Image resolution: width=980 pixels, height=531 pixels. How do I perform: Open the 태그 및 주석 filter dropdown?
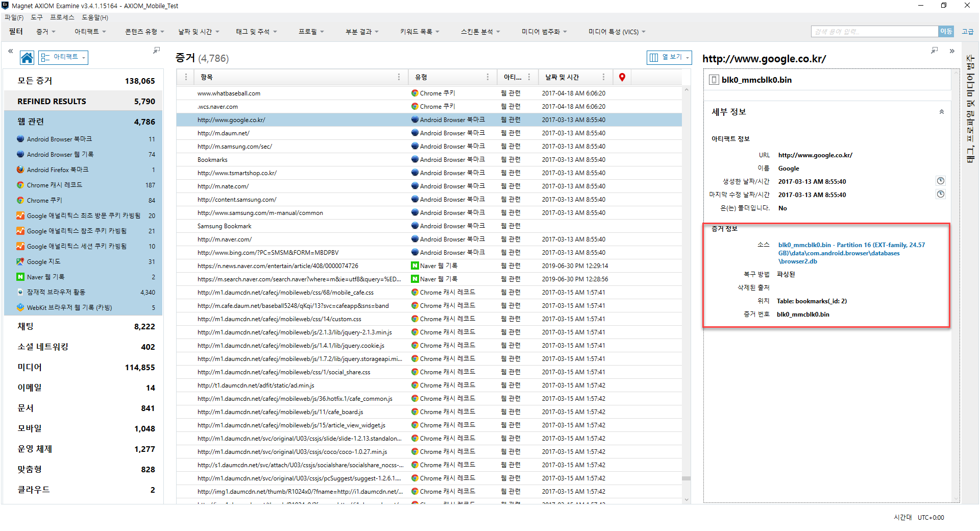[256, 32]
